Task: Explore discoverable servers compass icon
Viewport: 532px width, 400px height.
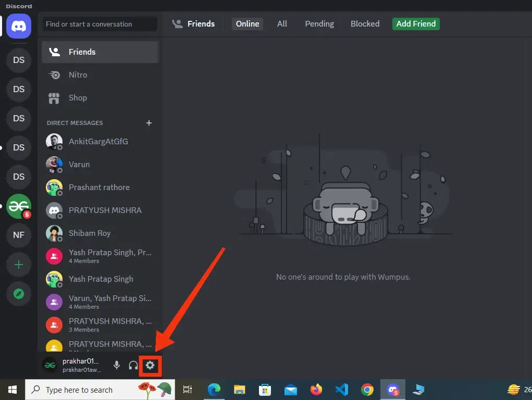Action: point(19,294)
